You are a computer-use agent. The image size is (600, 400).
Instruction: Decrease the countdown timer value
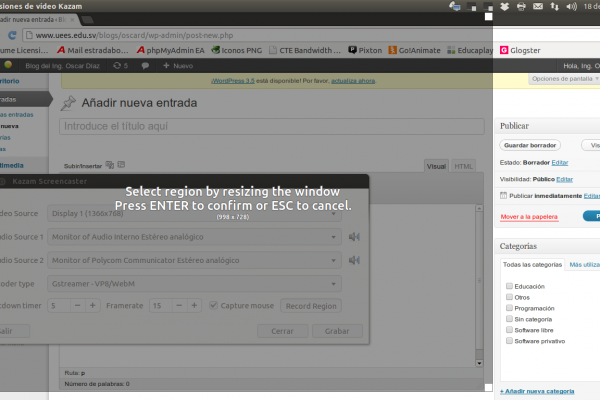78,305
